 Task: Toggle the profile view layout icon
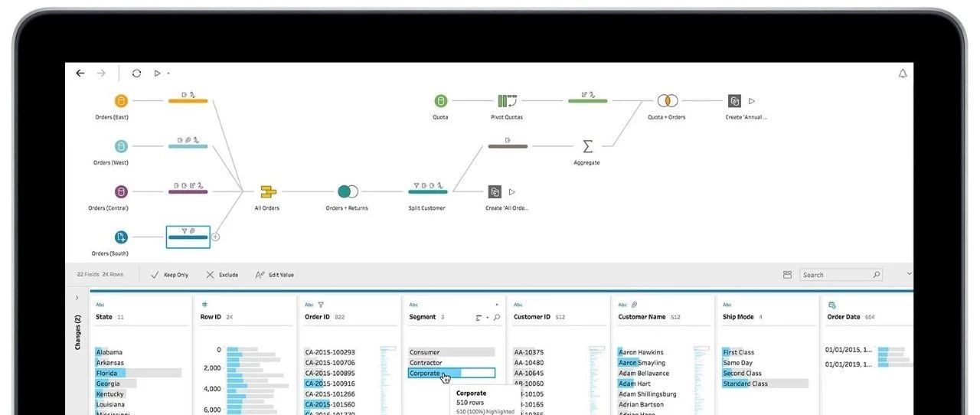tap(787, 275)
